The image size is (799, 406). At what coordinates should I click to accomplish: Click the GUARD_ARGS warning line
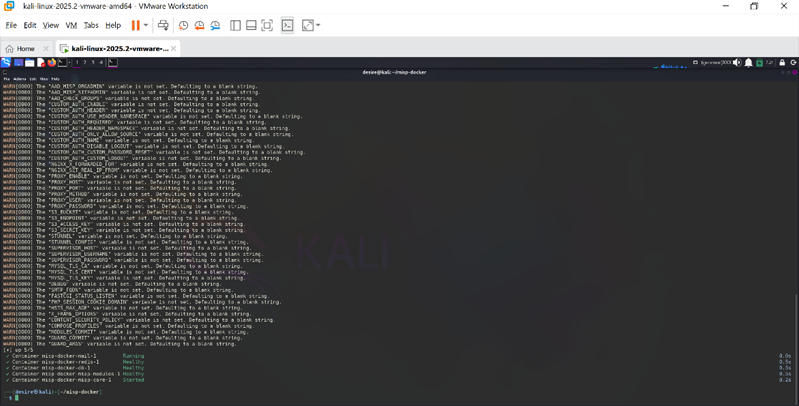pos(119,344)
